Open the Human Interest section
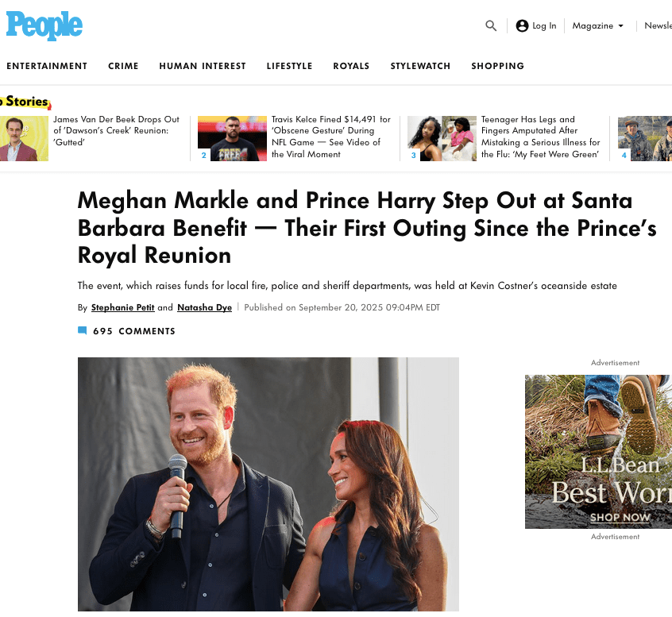Image resolution: width=672 pixels, height=617 pixels. (203, 66)
